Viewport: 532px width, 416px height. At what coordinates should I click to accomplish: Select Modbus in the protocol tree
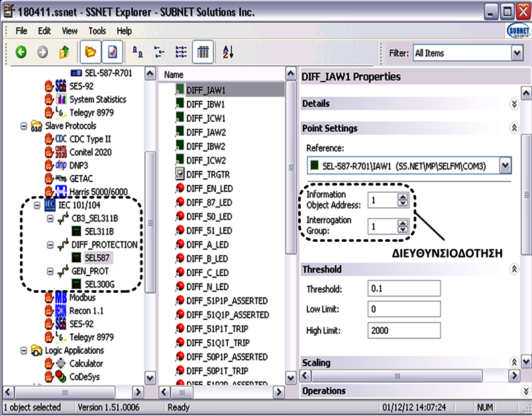(82, 297)
